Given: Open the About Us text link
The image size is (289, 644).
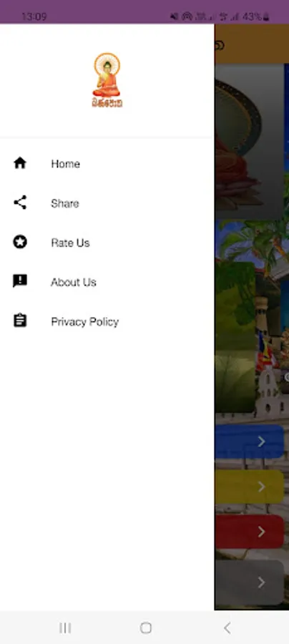Looking at the screenshot, I should (x=74, y=282).
